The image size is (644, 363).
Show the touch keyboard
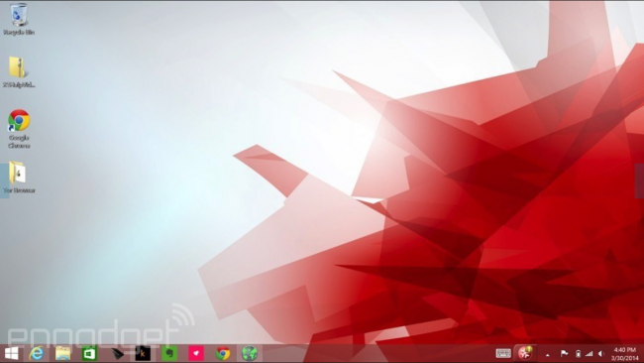coord(503,353)
